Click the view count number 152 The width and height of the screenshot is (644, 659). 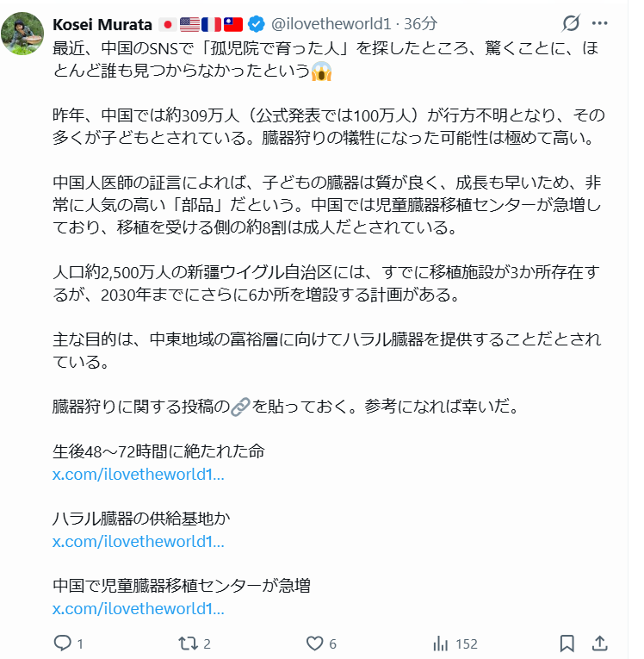(466, 644)
